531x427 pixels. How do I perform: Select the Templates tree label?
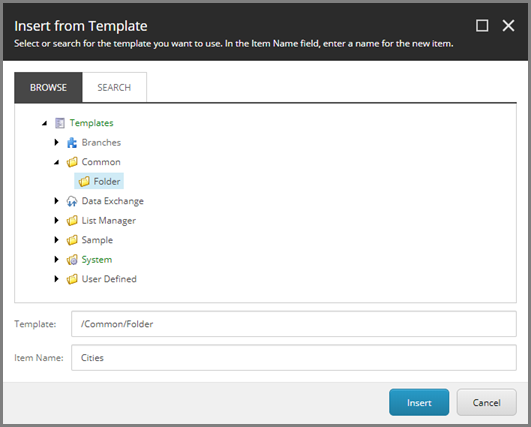tap(91, 123)
